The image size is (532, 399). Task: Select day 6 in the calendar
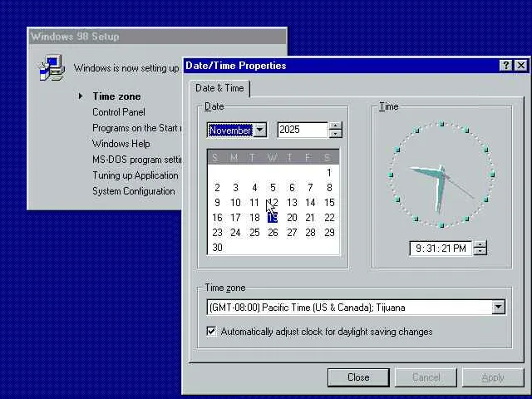[292, 188]
